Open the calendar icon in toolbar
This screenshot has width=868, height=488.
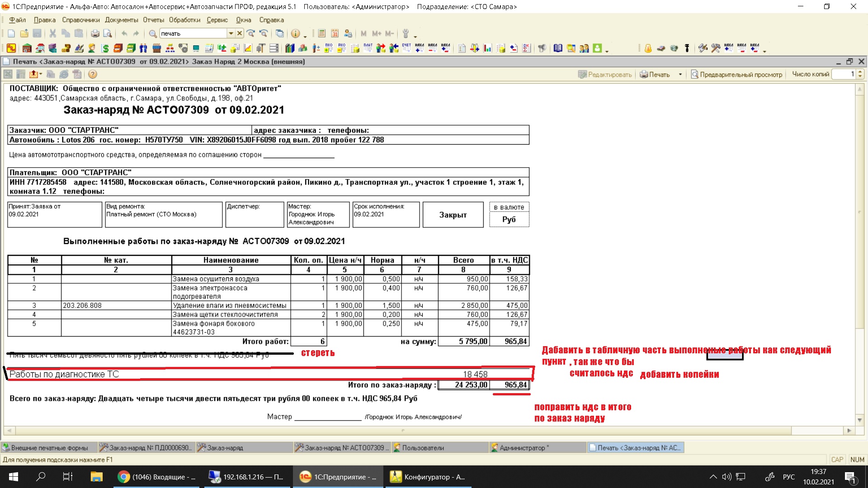pyautogui.click(x=335, y=33)
